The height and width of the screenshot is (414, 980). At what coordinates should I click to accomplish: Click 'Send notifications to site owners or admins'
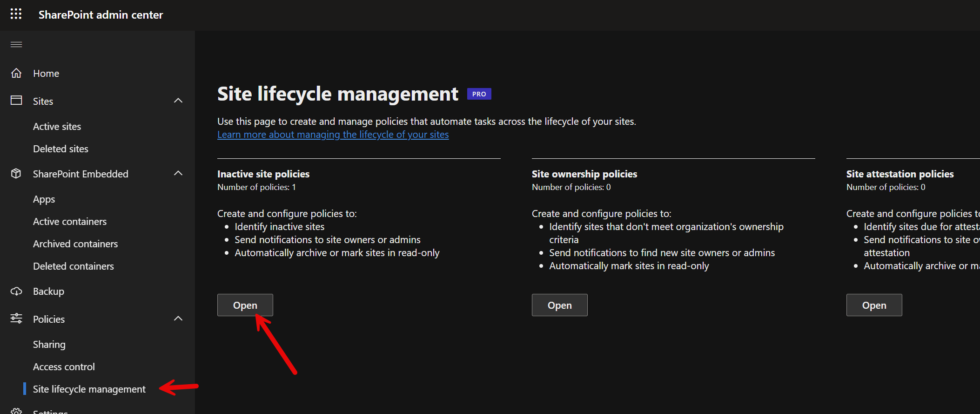tap(328, 240)
